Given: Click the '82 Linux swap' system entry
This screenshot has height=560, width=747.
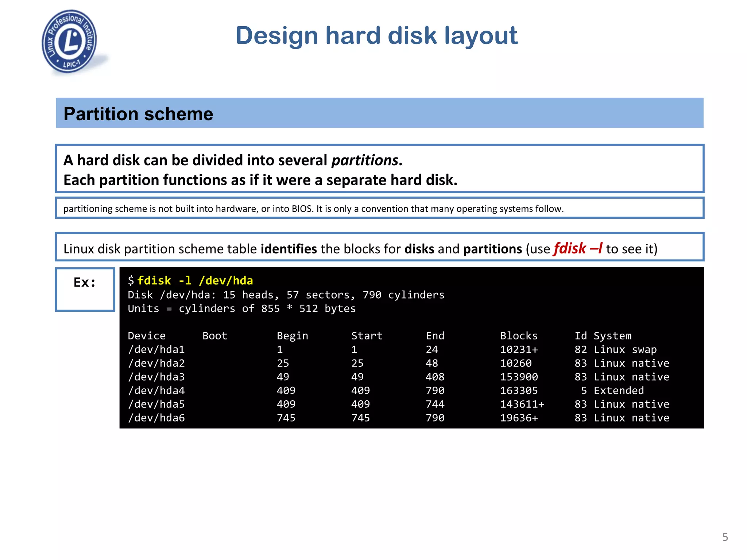Looking at the screenshot, I should [x=616, y=350].
